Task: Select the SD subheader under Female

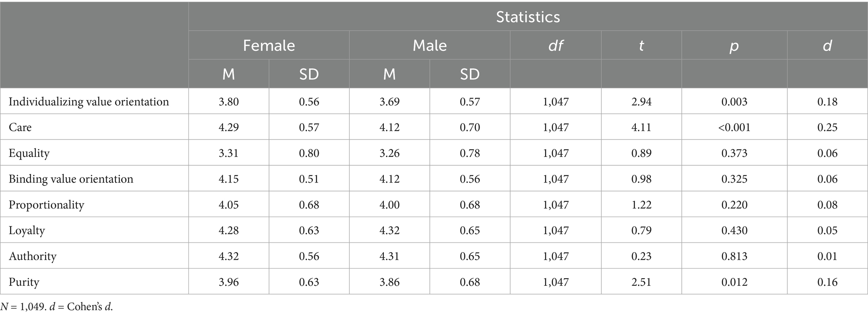Action: click(x=309, y=74)
